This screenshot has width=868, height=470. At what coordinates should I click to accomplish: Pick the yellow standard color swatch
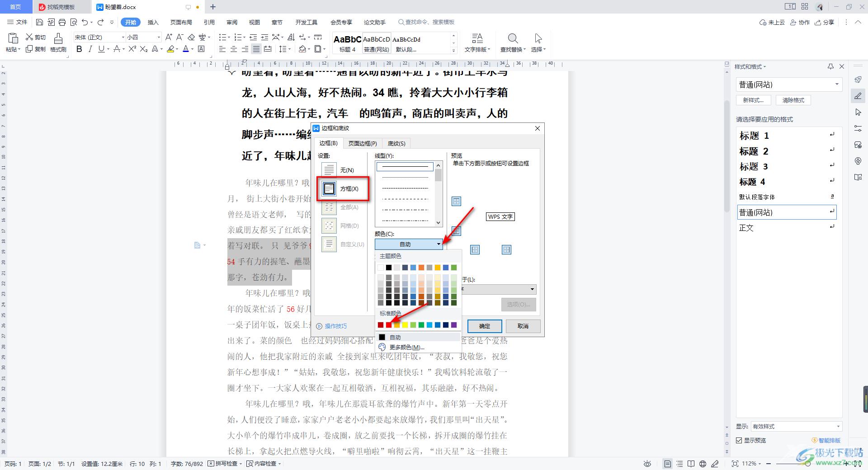405,325
